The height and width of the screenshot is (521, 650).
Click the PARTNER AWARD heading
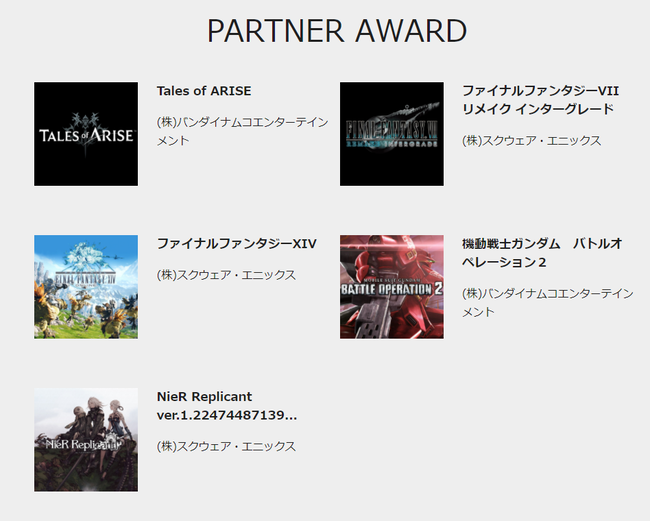[337, 31]
